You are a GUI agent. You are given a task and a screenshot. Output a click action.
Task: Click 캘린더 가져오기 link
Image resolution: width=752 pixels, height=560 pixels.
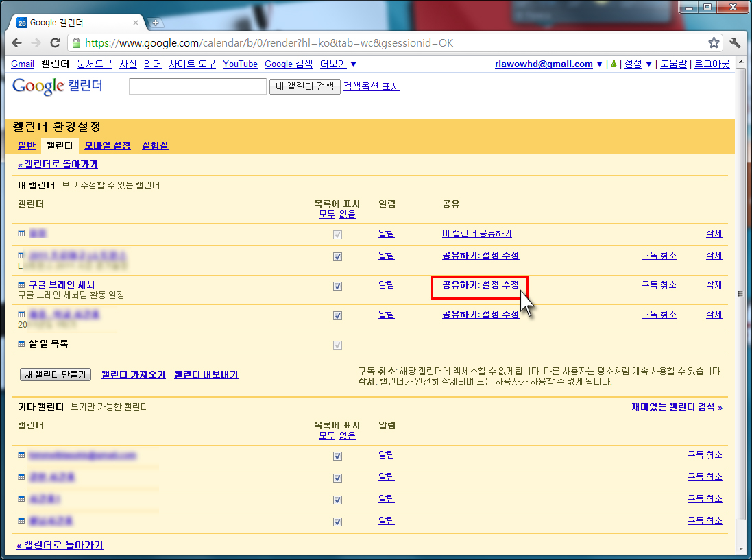(x=133, y=374)
